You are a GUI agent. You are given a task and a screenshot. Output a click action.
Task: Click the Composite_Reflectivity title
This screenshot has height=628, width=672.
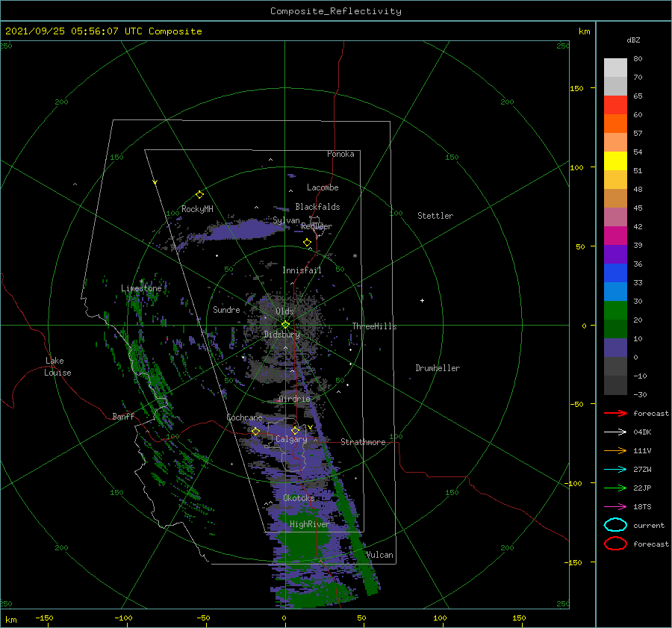point(336,11)
